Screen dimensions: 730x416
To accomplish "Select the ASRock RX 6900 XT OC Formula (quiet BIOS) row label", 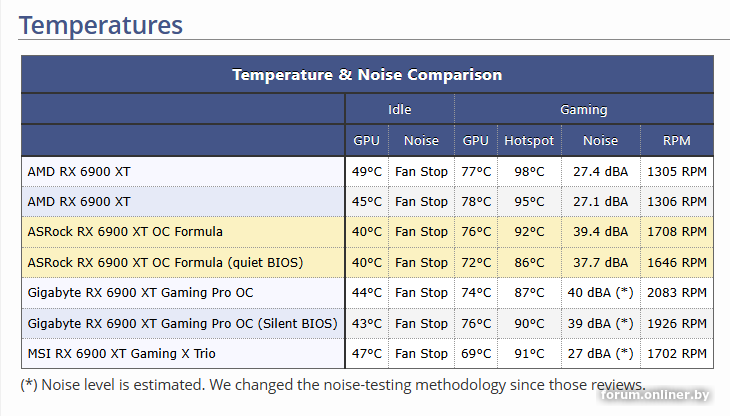I will [x=165, y=262].
